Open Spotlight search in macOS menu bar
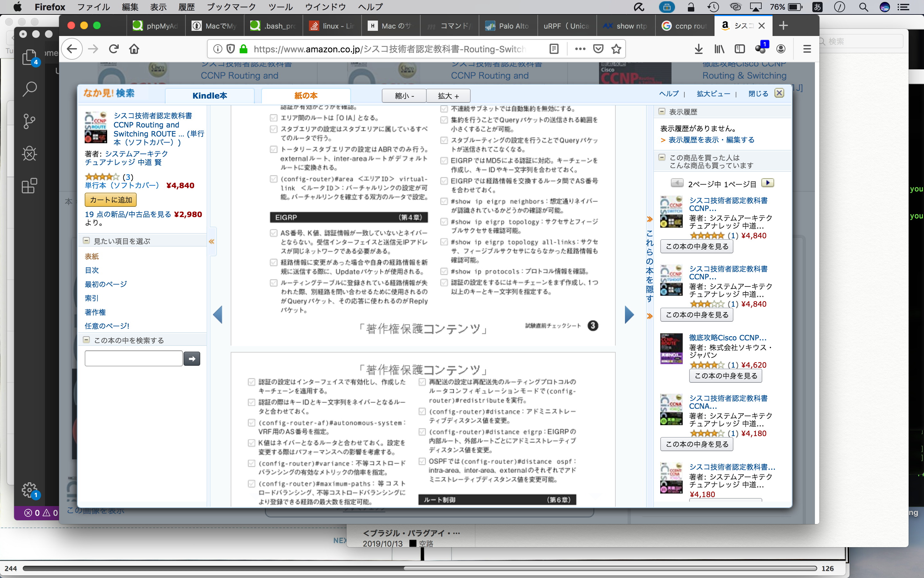The width and height of the screenshot is (924, 578). (864, 7)
